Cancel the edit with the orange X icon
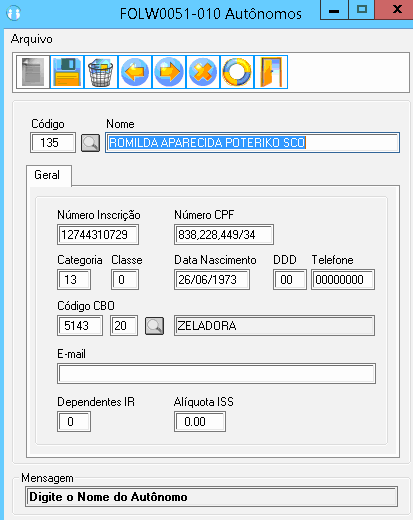 coord(203,72)
